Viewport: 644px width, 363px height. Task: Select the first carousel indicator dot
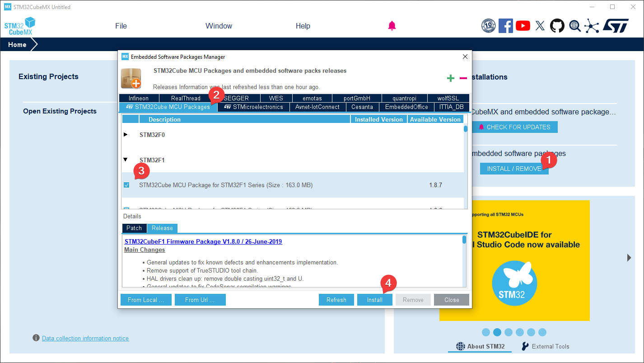pos(486,332)
